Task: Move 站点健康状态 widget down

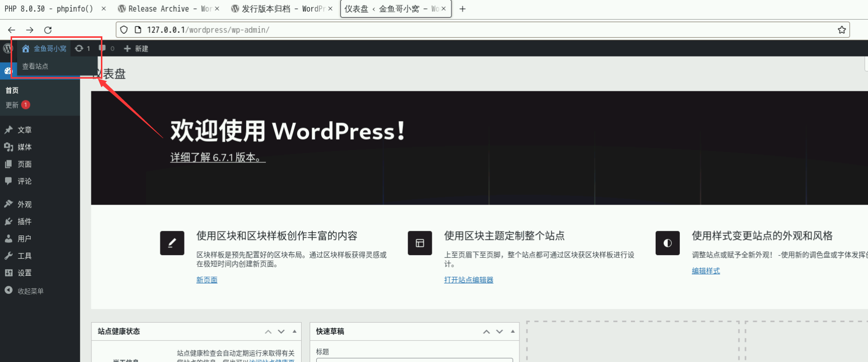Action: point(281,331)
